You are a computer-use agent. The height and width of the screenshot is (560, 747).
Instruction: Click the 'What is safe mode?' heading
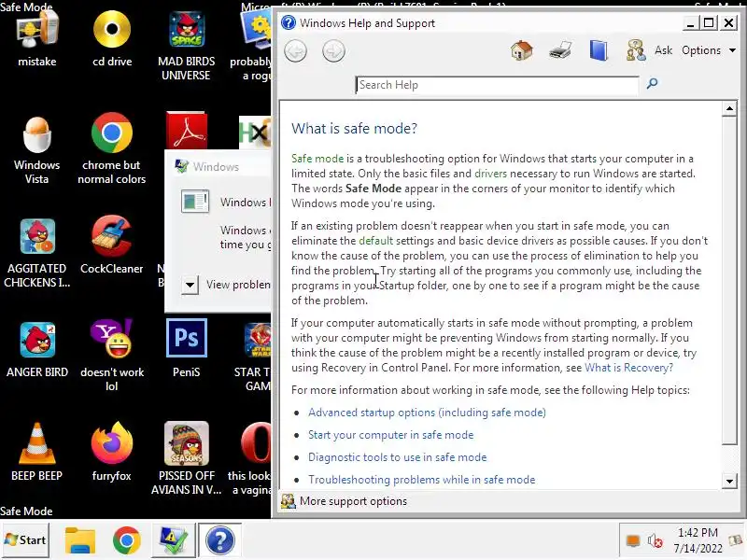point(354,129)
